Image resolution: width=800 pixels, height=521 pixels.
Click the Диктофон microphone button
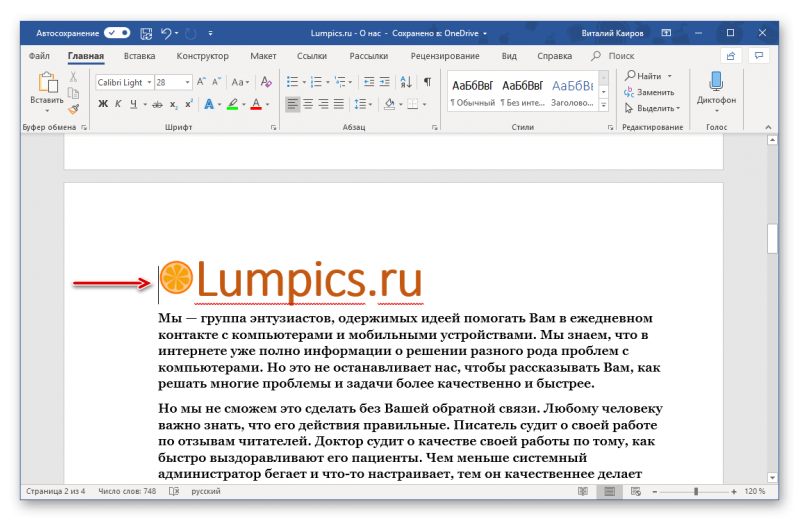(x=716, y=92)
